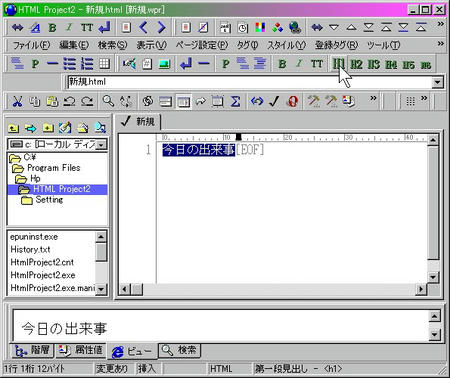Switch to the 検索 tab at bottom
The width and height of the screenshot is (450, 378).
click(x=179, y=350)
